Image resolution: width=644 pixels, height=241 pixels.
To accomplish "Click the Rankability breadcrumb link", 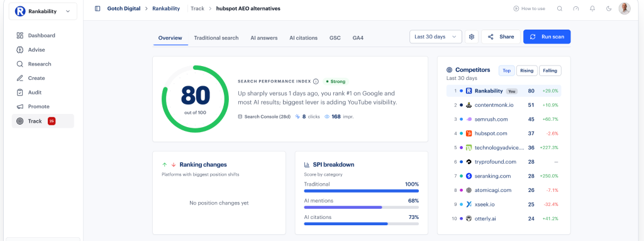I will tap(166, 9).
